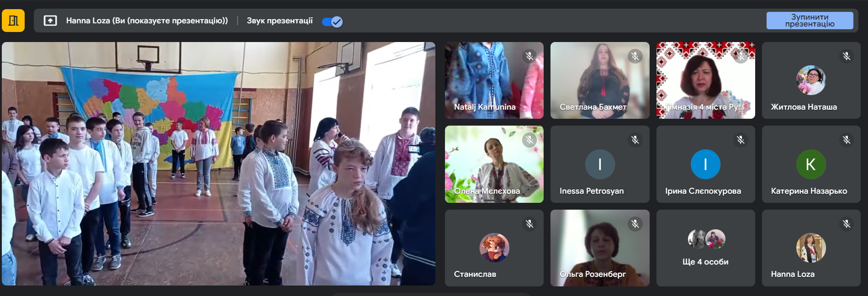
Task: Select the Гімназія 4 video tile
Action: [x=705, y=80]
